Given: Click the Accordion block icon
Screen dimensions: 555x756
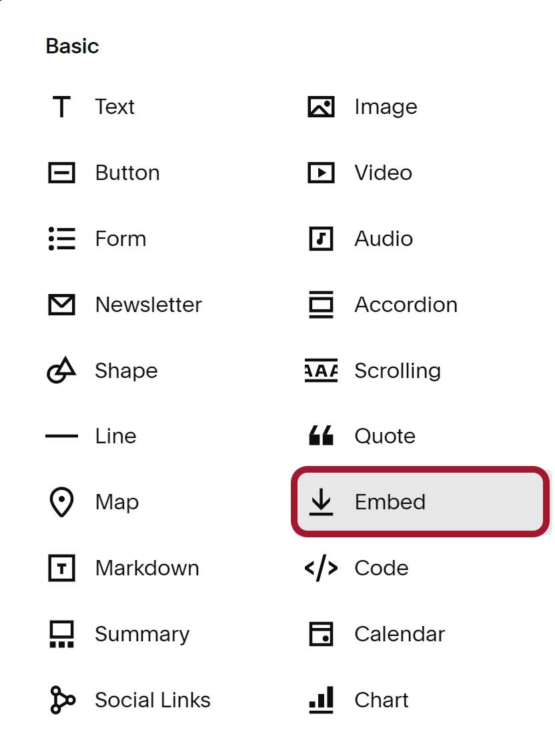Looking at the screenshot, I should (322, 305).
